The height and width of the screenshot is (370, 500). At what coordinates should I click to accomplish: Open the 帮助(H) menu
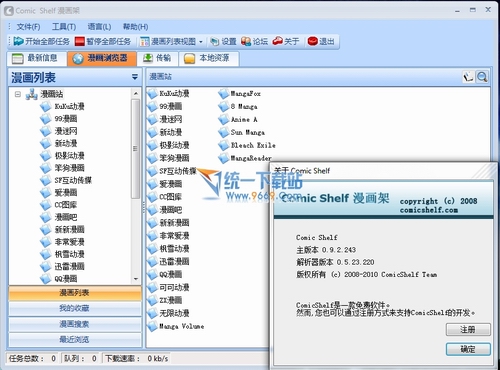135,27
